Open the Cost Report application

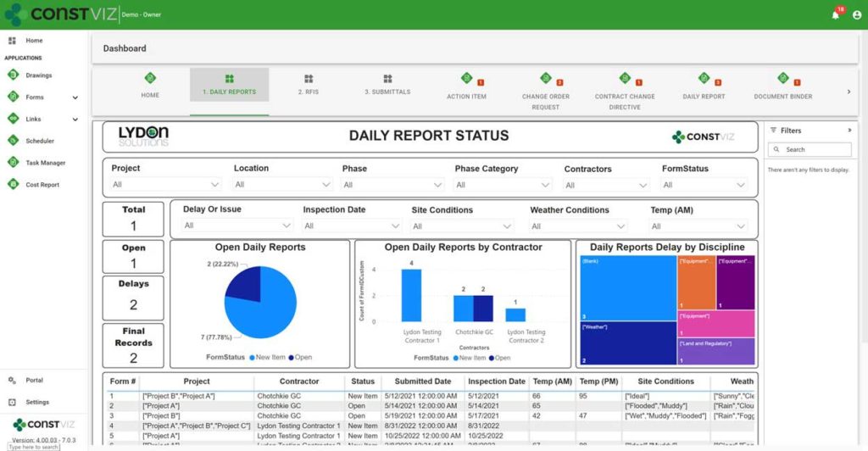tap(42, 185)
